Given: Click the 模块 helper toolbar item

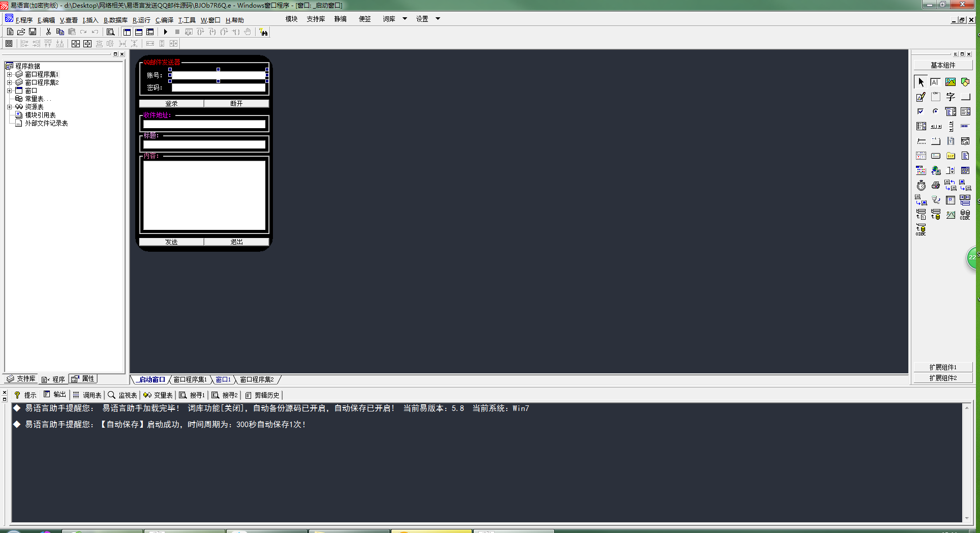Looking at the screenshot, I should 291,19.
